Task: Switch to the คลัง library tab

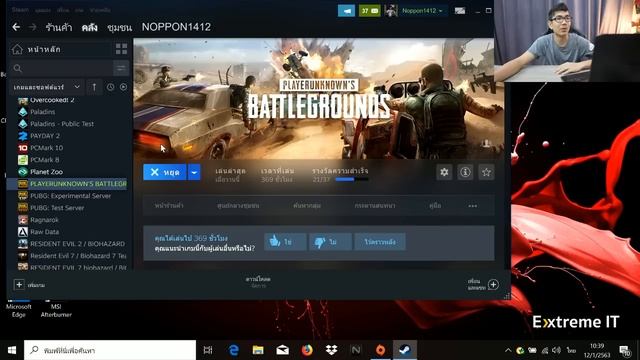Action: pos(89,27)
